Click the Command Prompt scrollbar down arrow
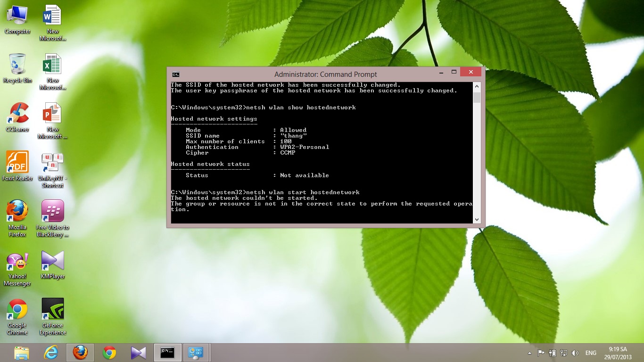This screenshot has height=362, width=644. click(x=477, y=219)
